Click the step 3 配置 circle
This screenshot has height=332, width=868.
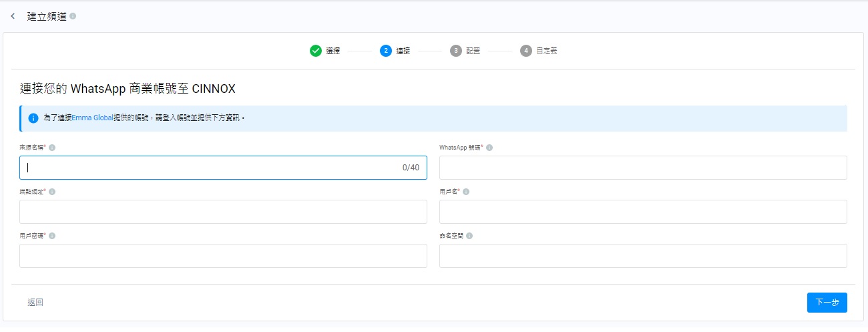pyautogui.click(x=456, y=51)
